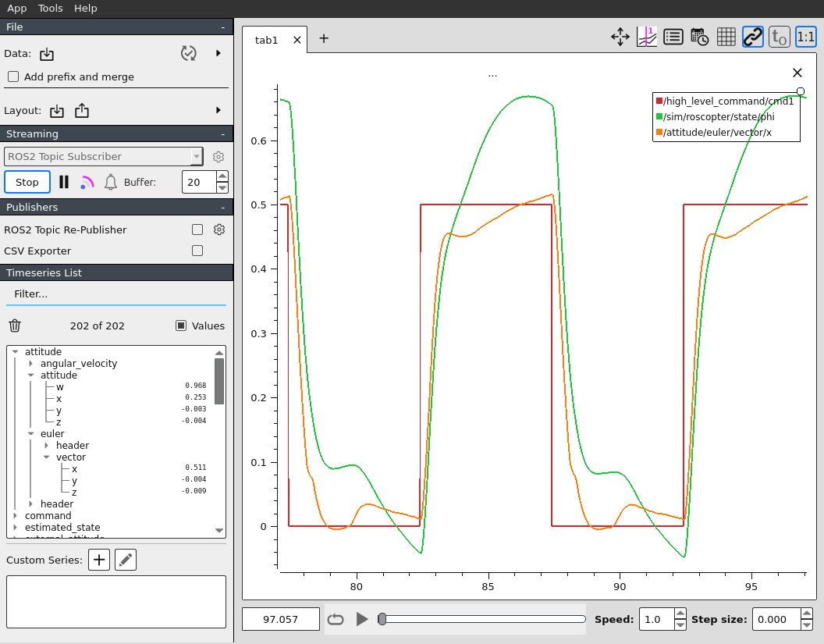The width and height of the screenshot is (824, 644).
Task: Open ROS2 Topic Subscriber settings gear
Action: (x=218, y=157)
